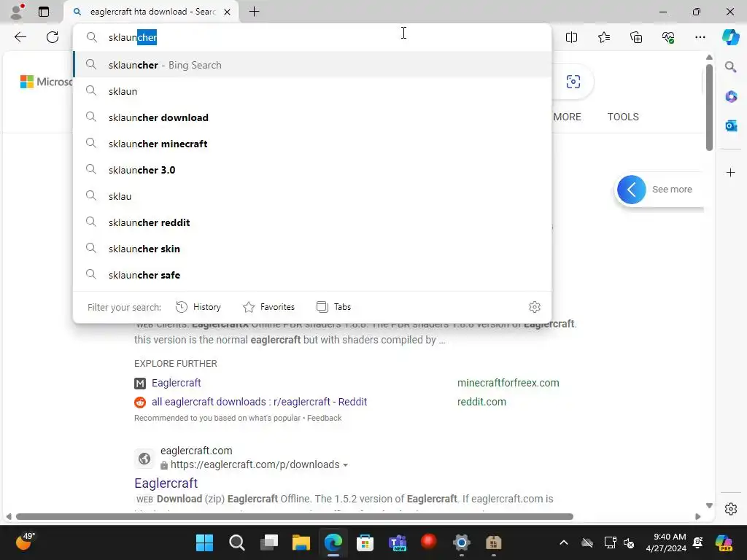Open Task View on the taskbar
Screen dimensions: 747x560
coord(269,542)
